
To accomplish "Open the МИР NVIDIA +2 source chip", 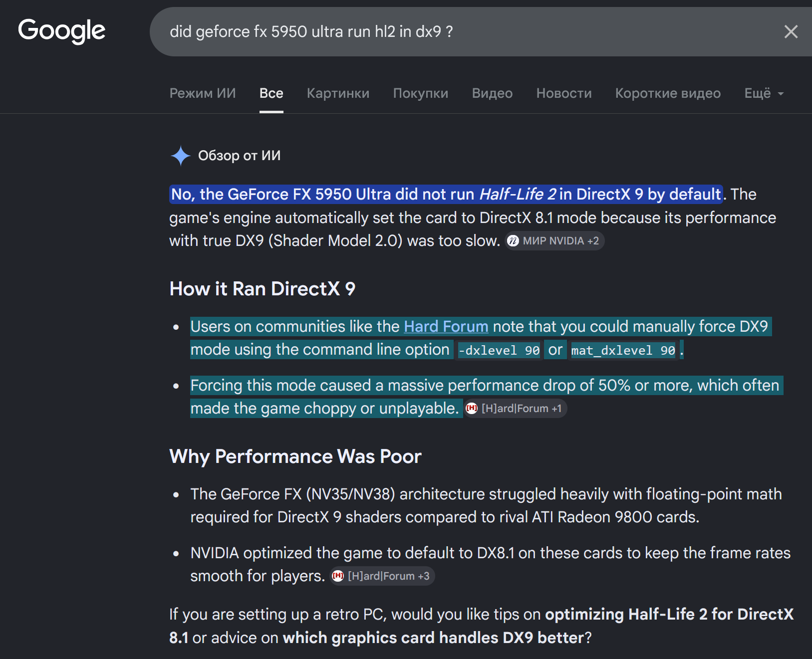I will click(554, 241).
